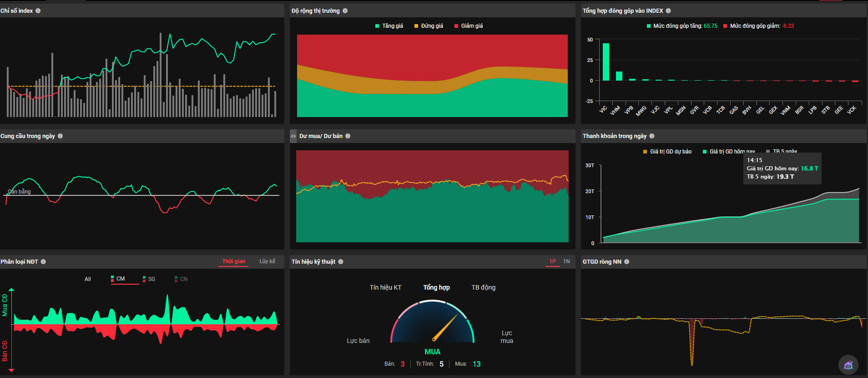Viewport: 868px width, 378px height.
Task: Choose Tín hiệu KT option
Action: point(385,287)
